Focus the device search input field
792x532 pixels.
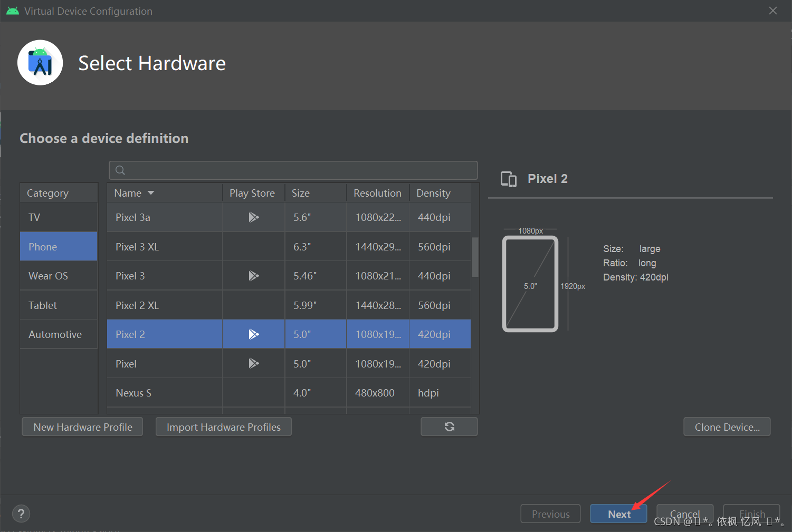(293, 170)
